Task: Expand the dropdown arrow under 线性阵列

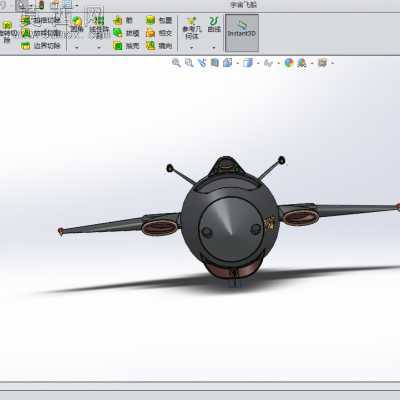Action: pyautogui.click(x=99, y=47)
